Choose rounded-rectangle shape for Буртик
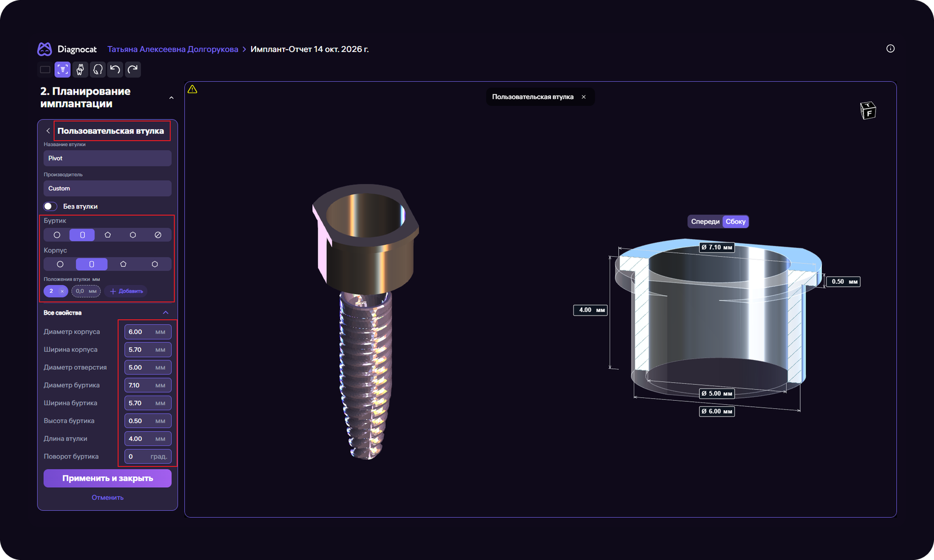Image resolution: width=934 pixels, height=560 pixels. coord(82,235)
